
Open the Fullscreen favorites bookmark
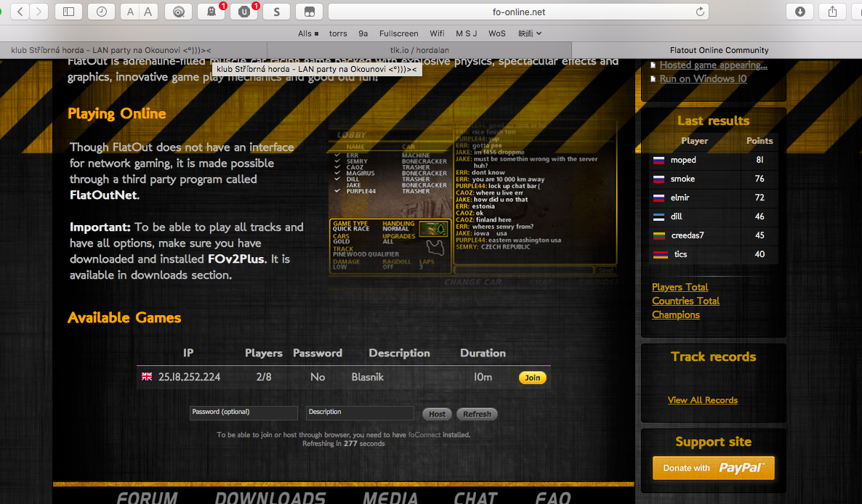click(x=398, y=33)
